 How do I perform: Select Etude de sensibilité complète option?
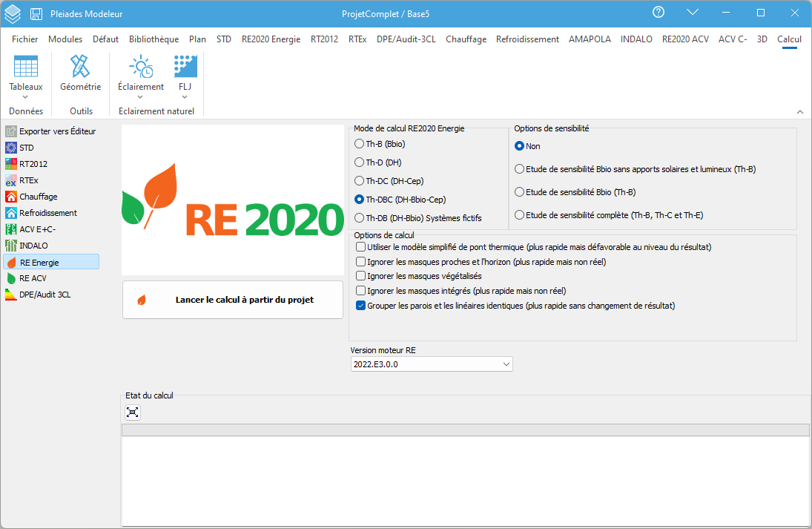click(x=609, y=215)
